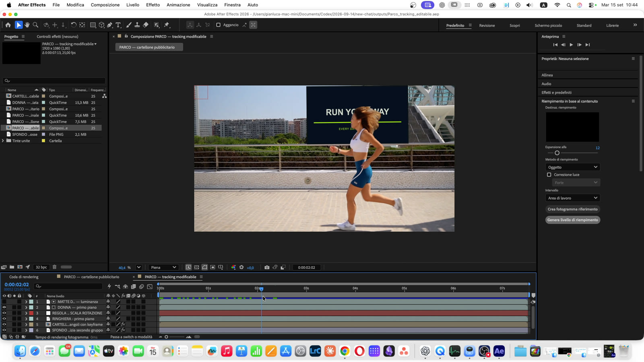644x362 pixels.
Task: Hide the SFONDO secondo gruppo layer
Action: click(x=4, y=330)
